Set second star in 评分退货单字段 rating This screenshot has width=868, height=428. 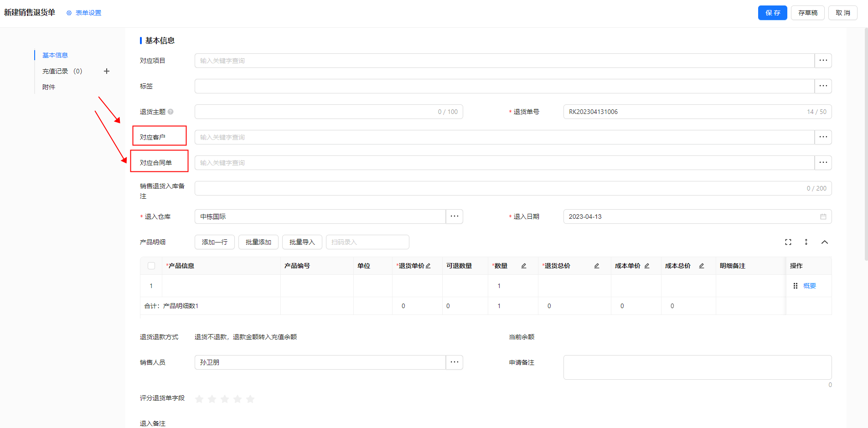(212, 399)
